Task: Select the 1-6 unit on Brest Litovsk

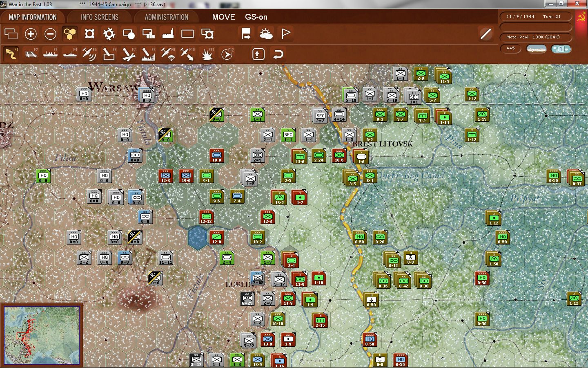Action: (361, 157)
